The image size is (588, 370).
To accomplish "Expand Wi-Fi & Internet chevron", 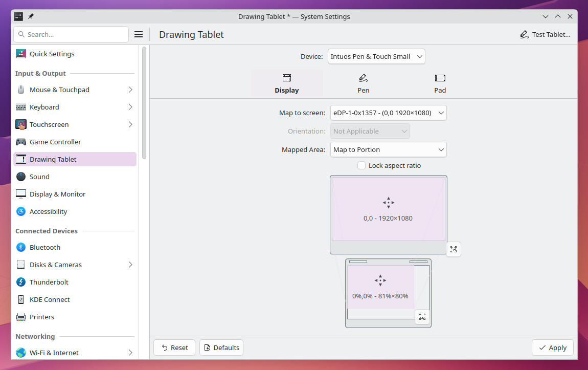I will click(x=130, y=353).
